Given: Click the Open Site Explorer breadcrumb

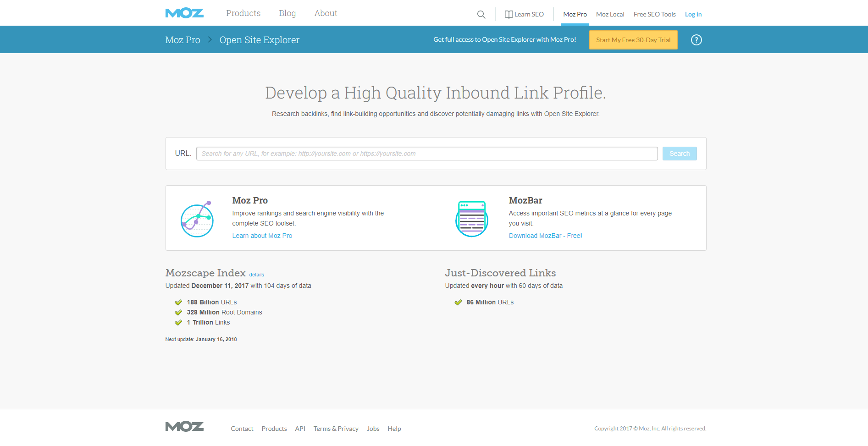Looking at the screenshot, I should (x=259, y=40).
